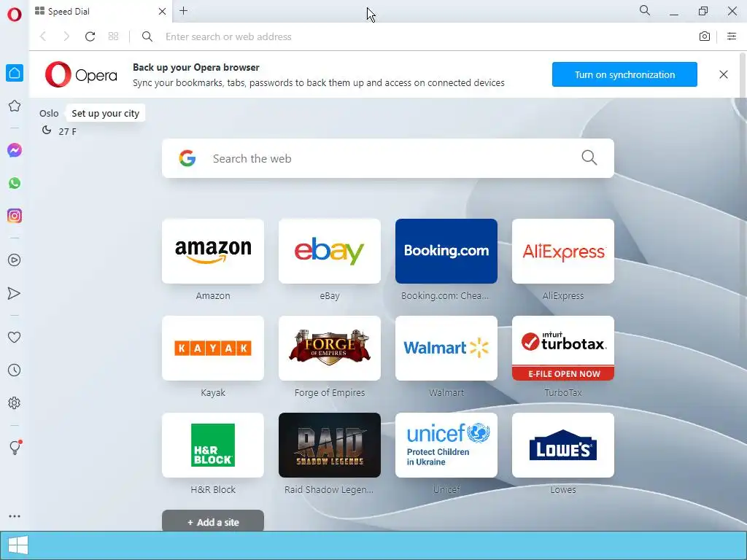Open Easy Setup sliders icon

tap(732, 36)
